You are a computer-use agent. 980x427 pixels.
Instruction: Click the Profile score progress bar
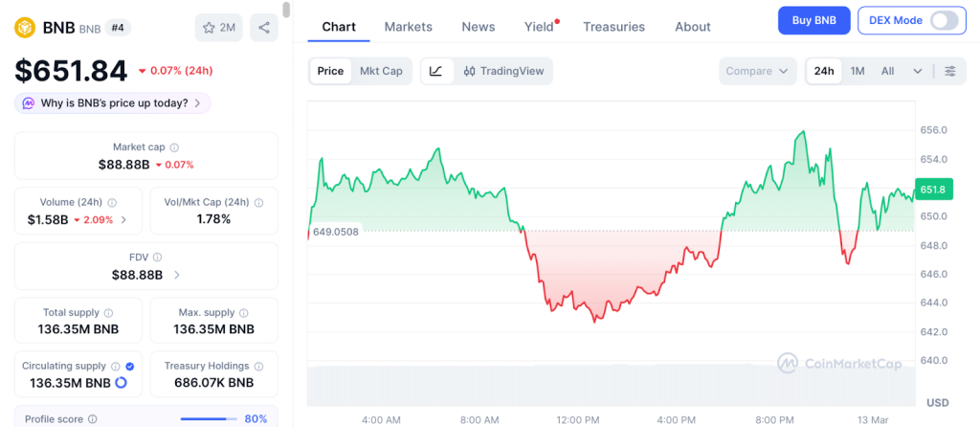(209, 419)
